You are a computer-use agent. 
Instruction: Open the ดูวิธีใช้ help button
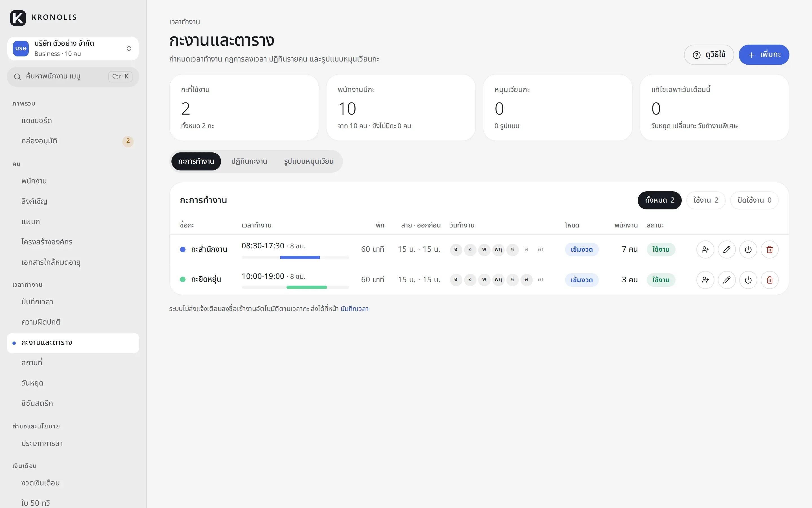[709, 55]
